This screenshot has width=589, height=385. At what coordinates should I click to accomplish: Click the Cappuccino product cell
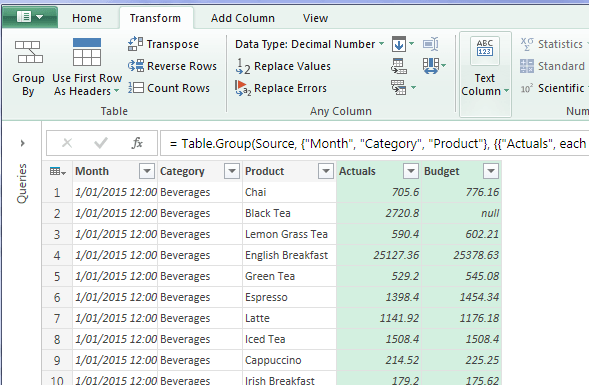point(289,361)
